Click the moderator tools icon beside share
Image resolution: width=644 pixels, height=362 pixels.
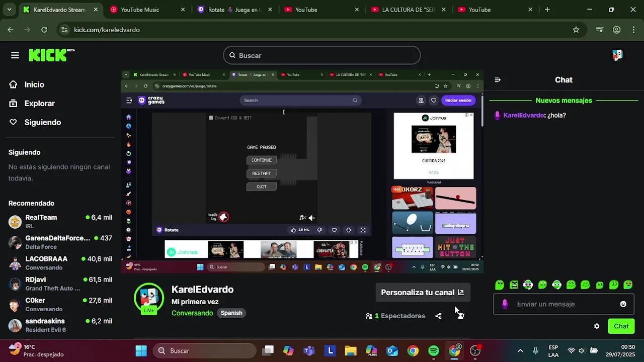[x=460, y=316]
